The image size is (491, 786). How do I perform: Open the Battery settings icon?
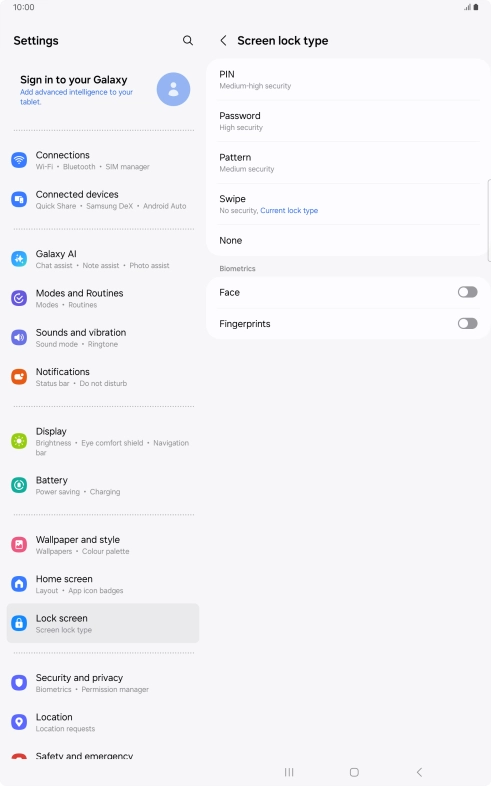(x=19, y=485)
